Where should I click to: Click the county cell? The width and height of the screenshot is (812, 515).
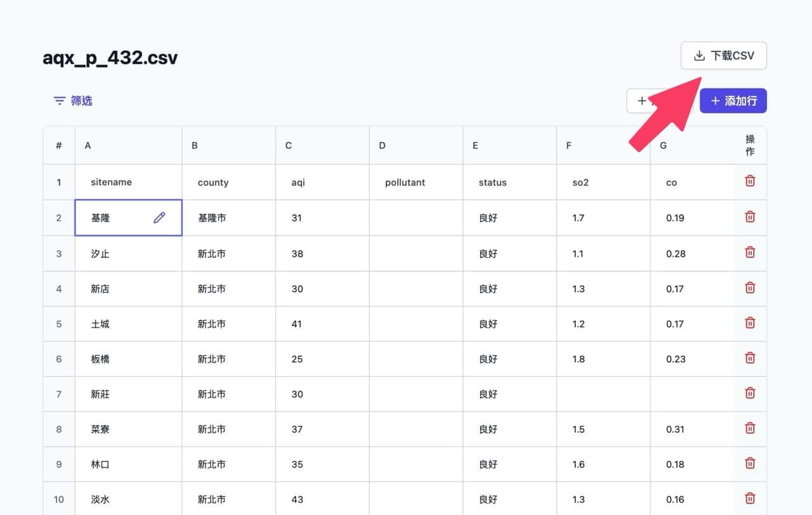[229, 182]
